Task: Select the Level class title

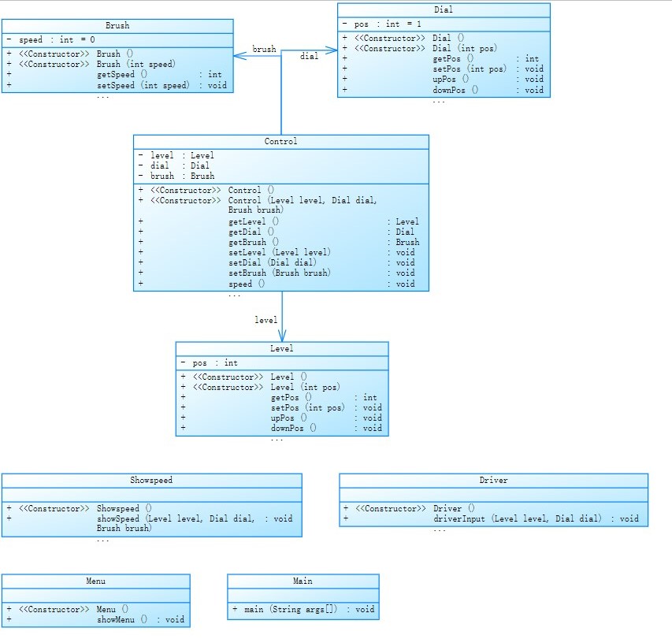Action: [x=281, y=348]
